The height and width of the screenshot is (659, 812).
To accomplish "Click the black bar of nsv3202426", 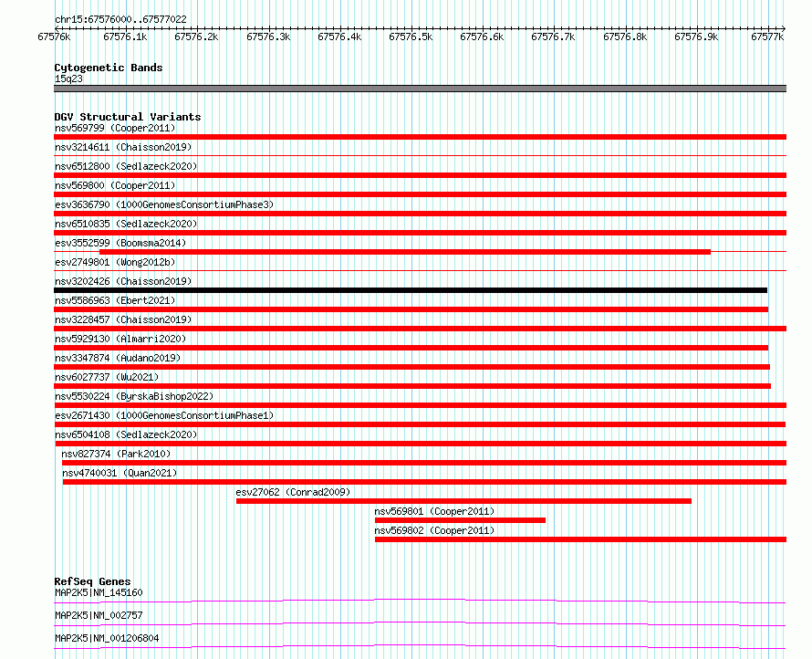I will (x=411, y=290).
